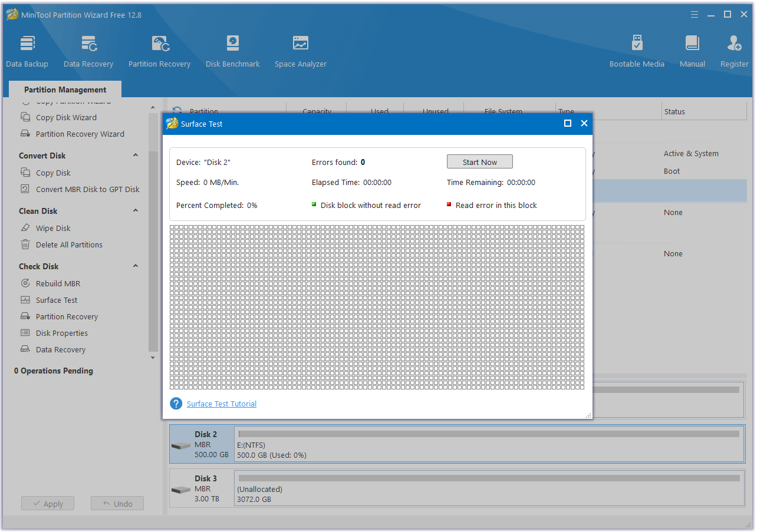
Task: Click the 'Active & System' status cell
Action: [x=691, y=153]
